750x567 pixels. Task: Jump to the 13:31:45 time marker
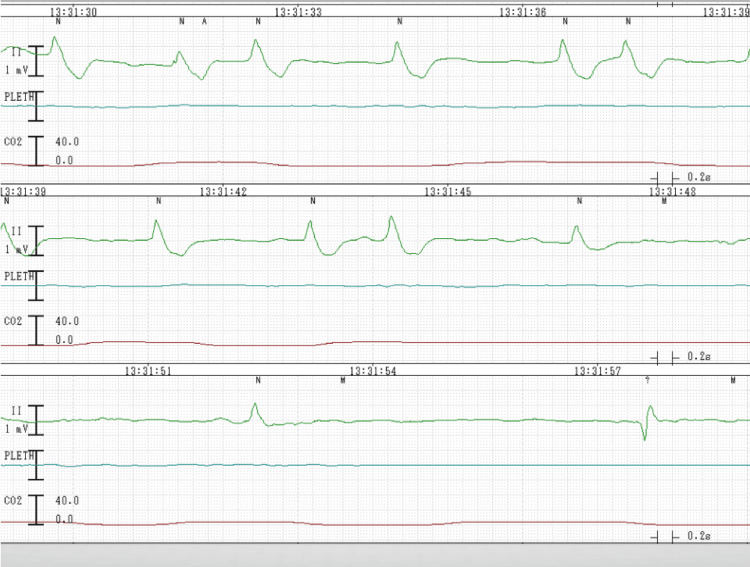coord(448,191)
